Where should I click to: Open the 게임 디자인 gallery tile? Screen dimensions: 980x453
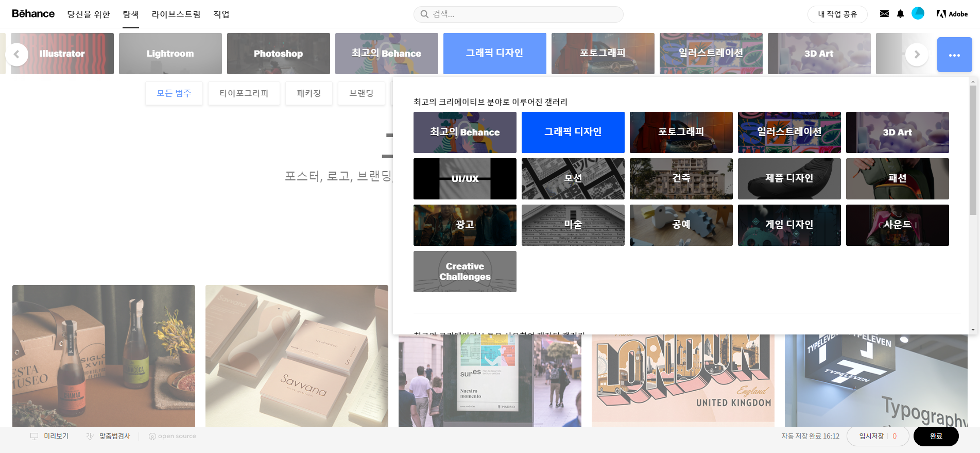789,225
